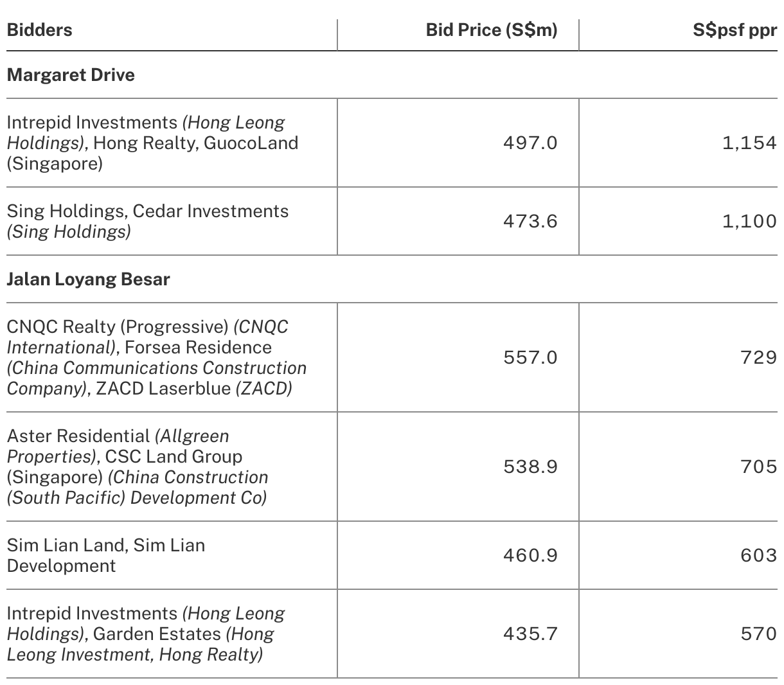Screen dimensions: 784x685
Task: Click the S$psf ppr column header
Action: pyautogui.click(x=735, y=30)
